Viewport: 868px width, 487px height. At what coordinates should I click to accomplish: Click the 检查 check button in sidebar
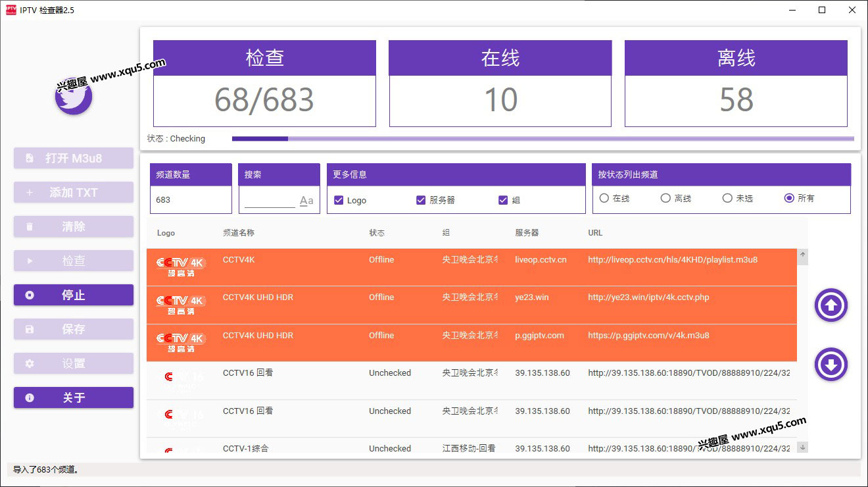[74, 261]
